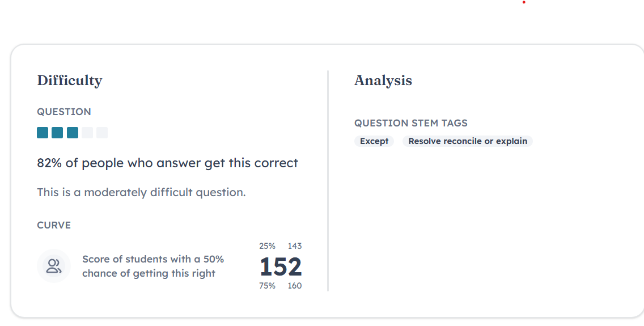Click the small red dot at top
644x326 pixels.
[524, 2]
